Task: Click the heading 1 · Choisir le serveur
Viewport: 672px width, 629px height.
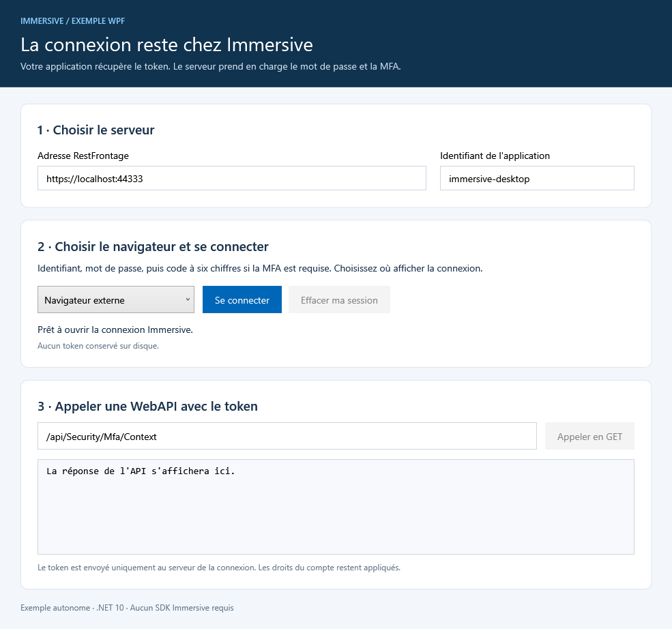Action: (96, 130)
